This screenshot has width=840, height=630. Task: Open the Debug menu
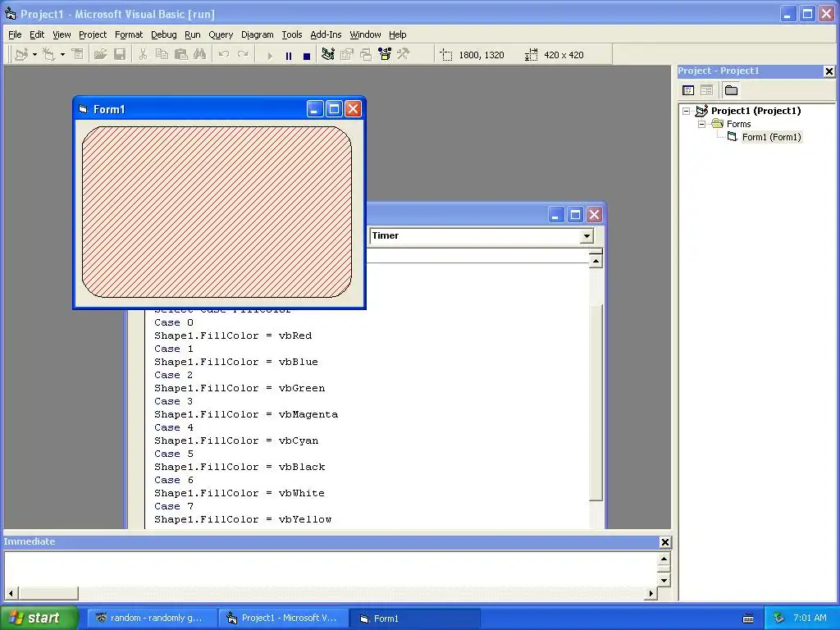pos(164,34)
